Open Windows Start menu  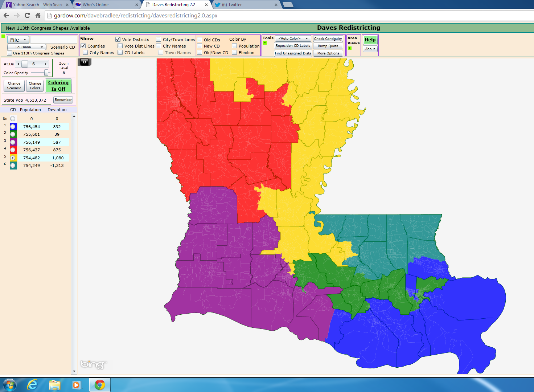point(9,385)
